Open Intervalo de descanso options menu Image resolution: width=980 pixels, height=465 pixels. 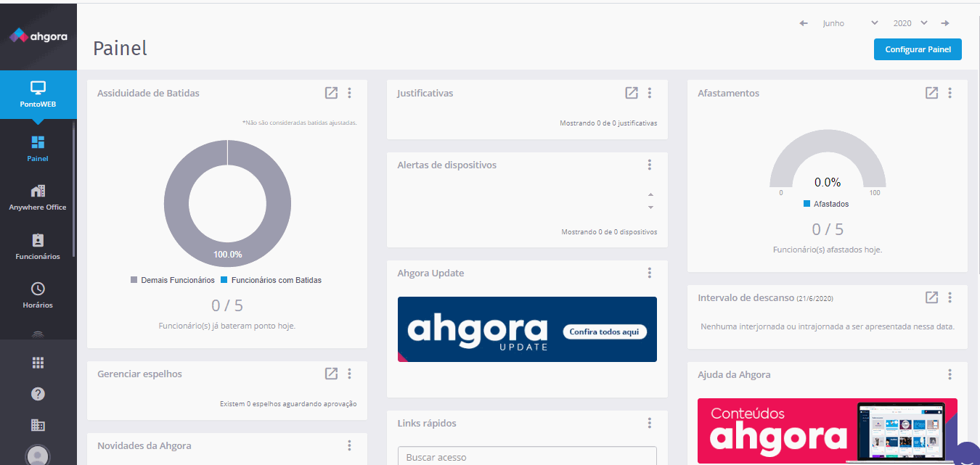[950, 297]
